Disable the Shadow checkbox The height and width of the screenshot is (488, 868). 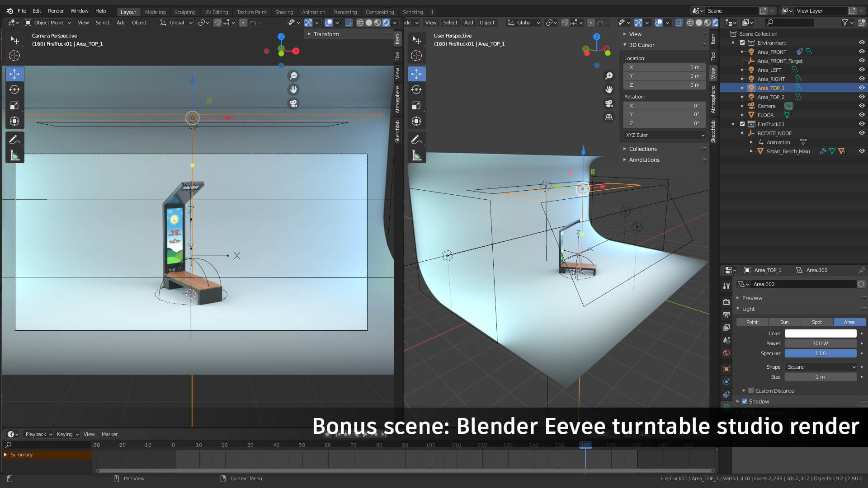745,401
